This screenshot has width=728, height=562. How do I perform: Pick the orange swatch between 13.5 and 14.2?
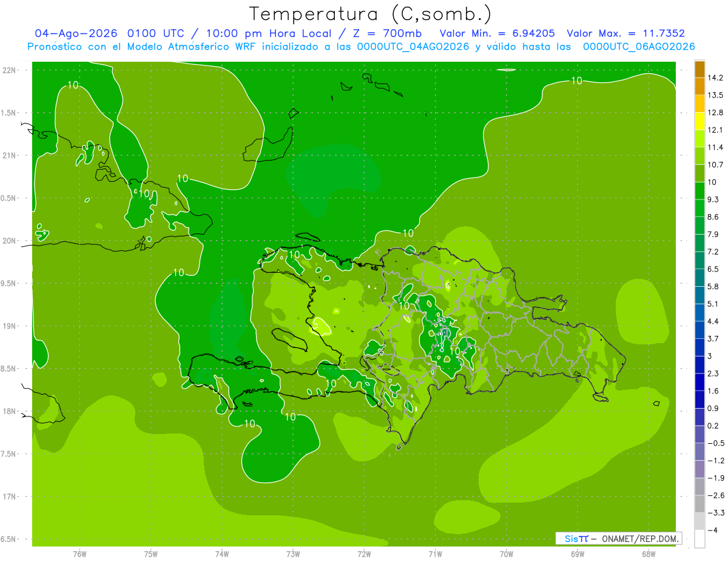[699, 87]
